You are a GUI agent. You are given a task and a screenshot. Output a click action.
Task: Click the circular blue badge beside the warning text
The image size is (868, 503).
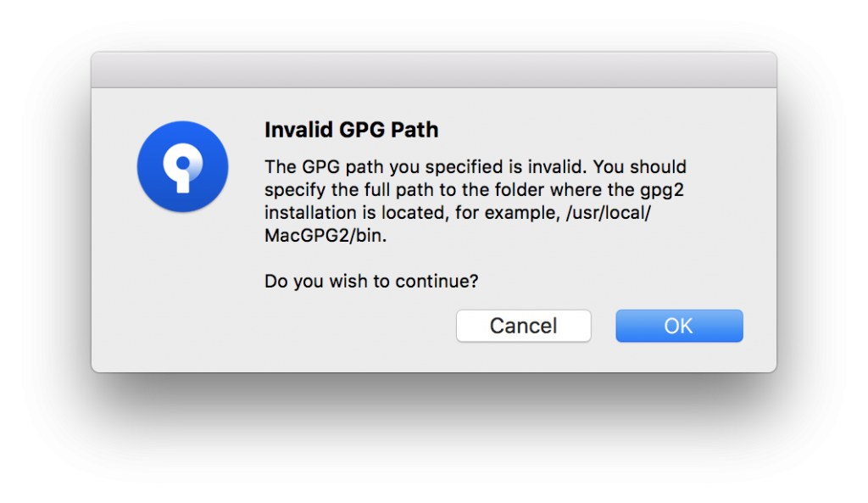tap(181, 166)
